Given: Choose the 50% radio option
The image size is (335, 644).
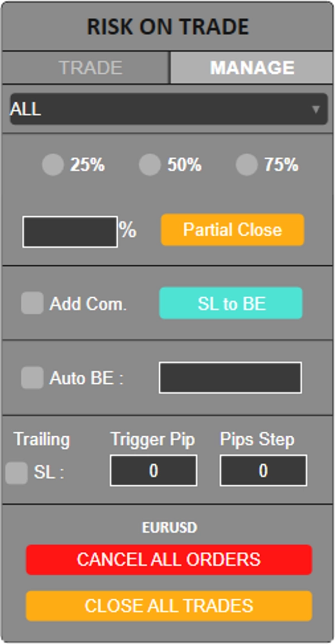Looking at the screenshot, I should point(150,165).
